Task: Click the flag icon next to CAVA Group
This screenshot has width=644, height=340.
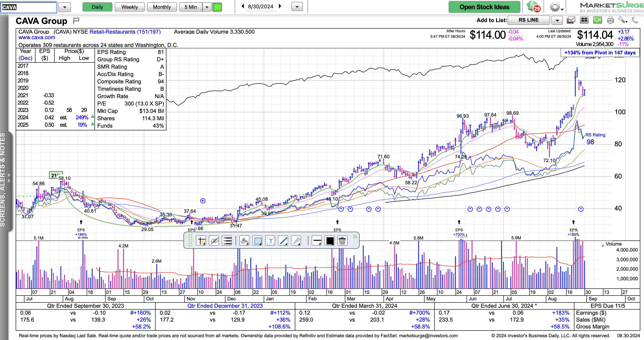Action: 76,21
